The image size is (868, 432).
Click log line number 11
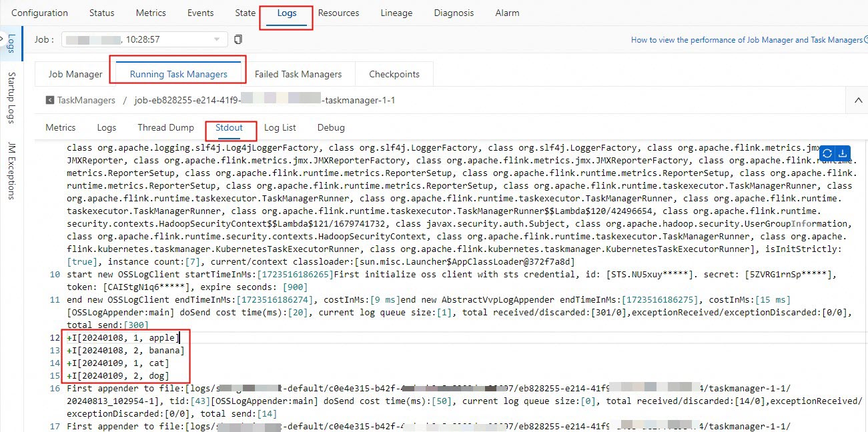(x=55, y=300)
